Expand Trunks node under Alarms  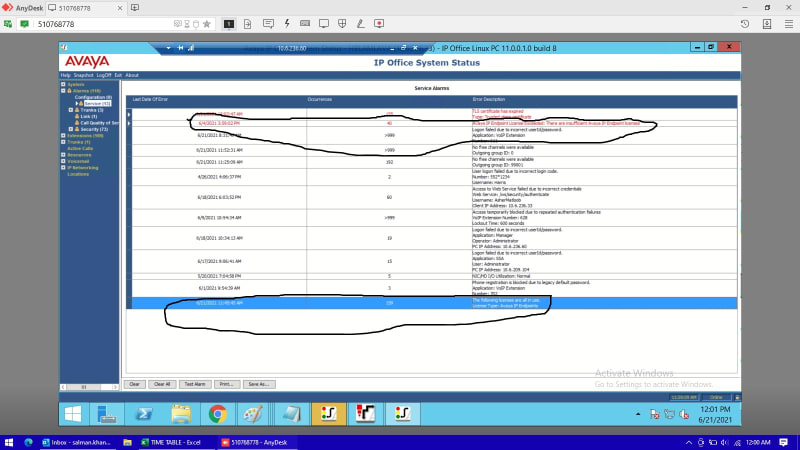click(x=71, y=110)
